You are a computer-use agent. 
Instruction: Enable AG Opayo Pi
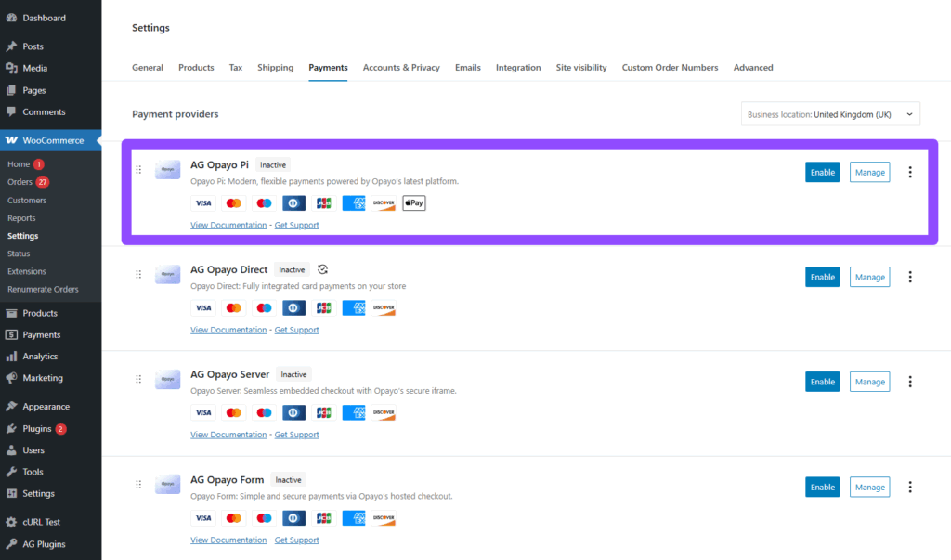[x=823, y=173]
